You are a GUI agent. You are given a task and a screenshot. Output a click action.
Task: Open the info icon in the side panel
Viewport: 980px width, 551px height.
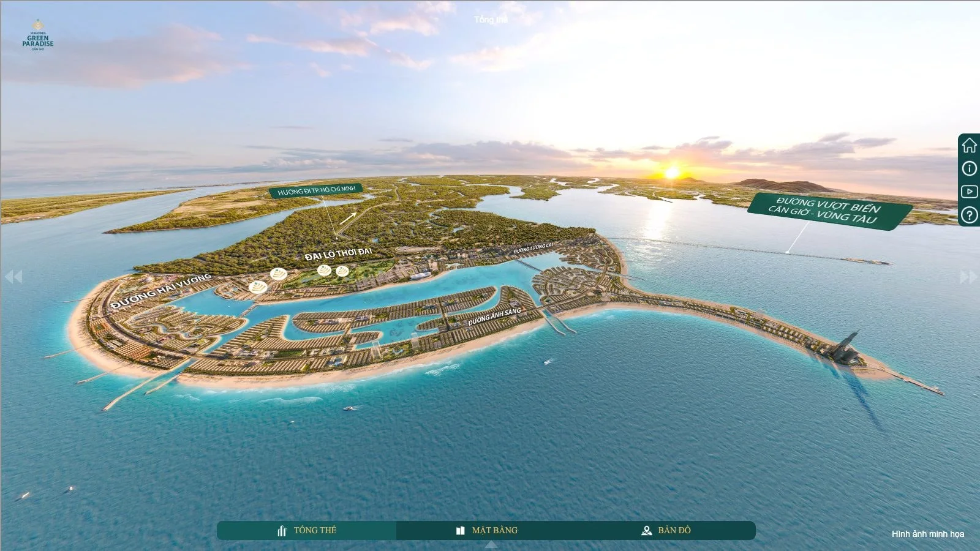tap(969, 168)
